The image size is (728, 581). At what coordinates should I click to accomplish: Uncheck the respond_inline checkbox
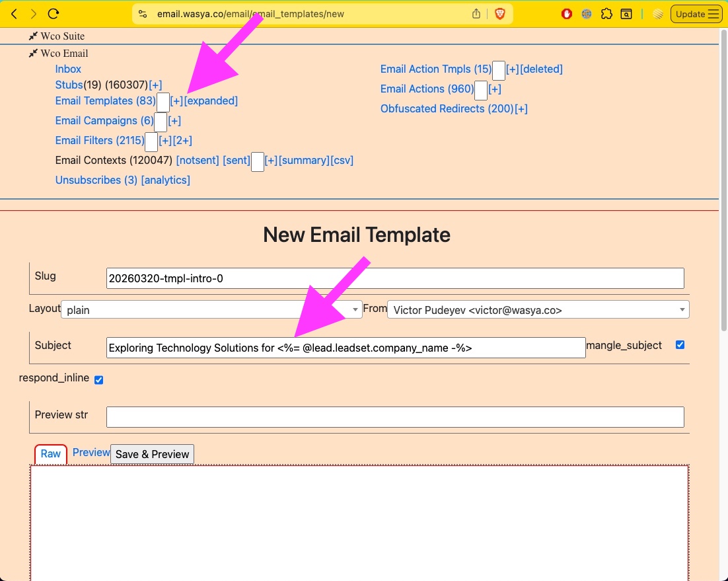(x=98, y=380)
